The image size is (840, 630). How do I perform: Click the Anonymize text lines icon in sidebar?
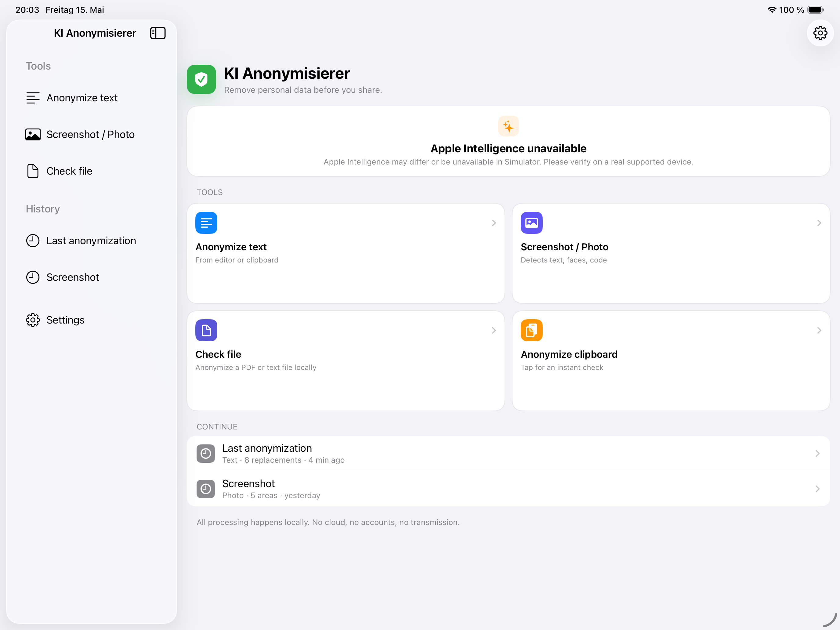33,98
